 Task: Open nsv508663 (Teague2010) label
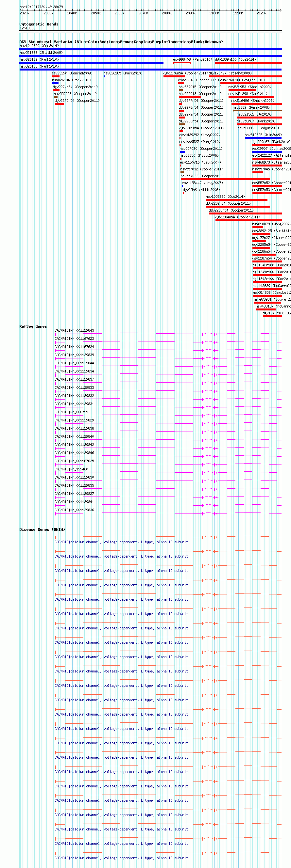pyautogui.click(x=259, y=128)
